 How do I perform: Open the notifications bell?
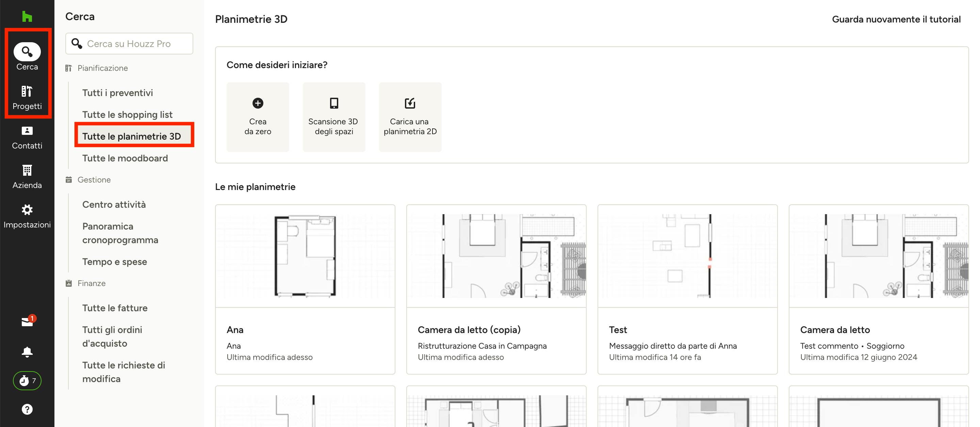coord(27,352)
